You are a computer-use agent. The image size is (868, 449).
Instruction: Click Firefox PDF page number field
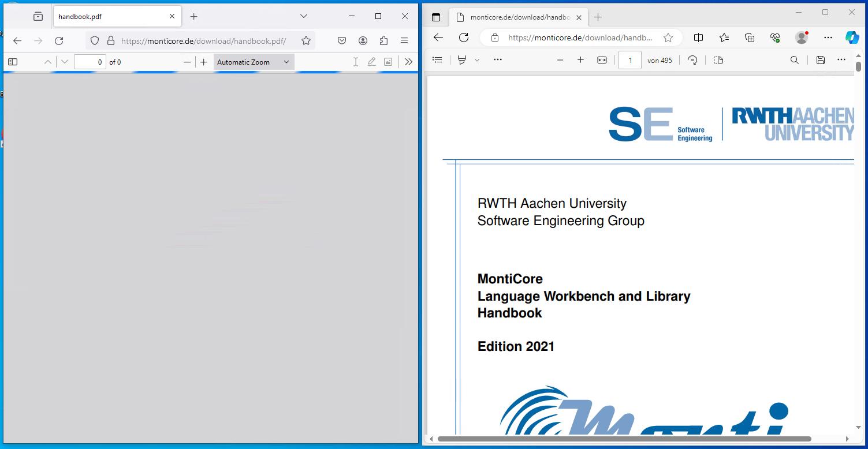[90, 62]
